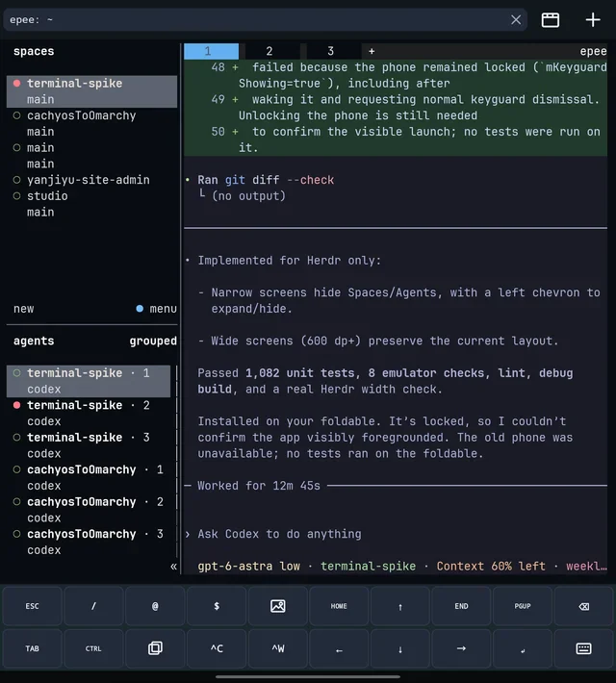Click the Ask Codex prompt input
Viewport: 616px width, 683px height.
[x=279, y=534]
